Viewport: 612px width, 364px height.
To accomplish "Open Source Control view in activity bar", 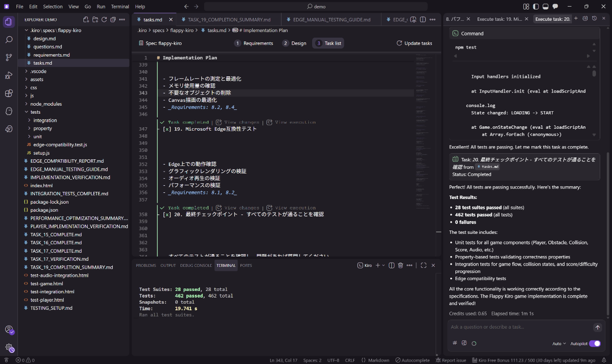I will tap(9, 57).
